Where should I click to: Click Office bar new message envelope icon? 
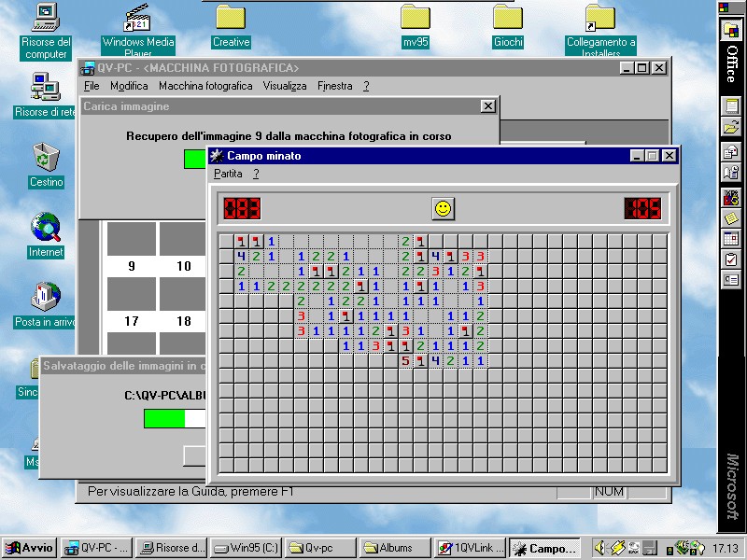731,151
